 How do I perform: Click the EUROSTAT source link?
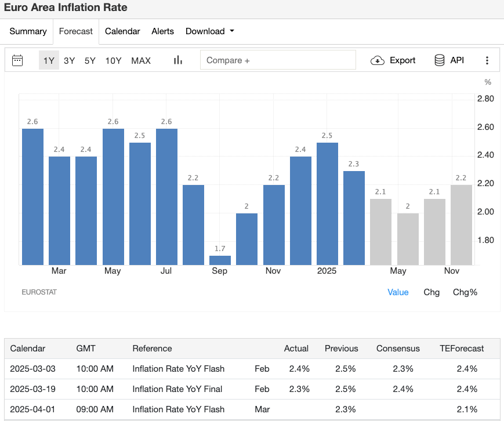point(39,292)
